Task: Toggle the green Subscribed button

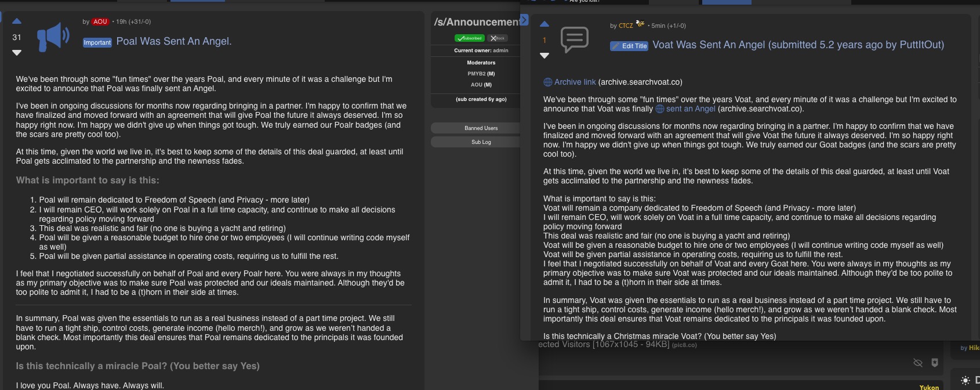Action: coord(469,38)
